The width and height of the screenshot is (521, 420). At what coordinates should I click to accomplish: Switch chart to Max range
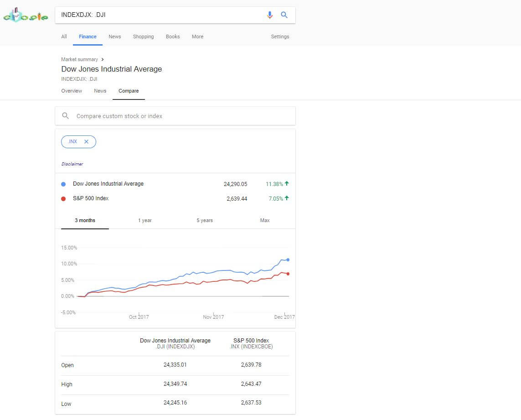(x=265, y=220)
